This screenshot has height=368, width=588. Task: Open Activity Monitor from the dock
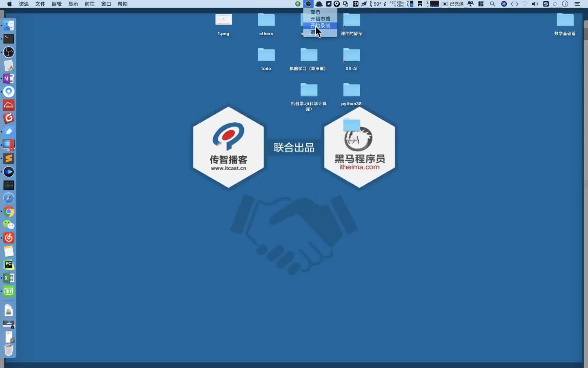tap(9, 185)
